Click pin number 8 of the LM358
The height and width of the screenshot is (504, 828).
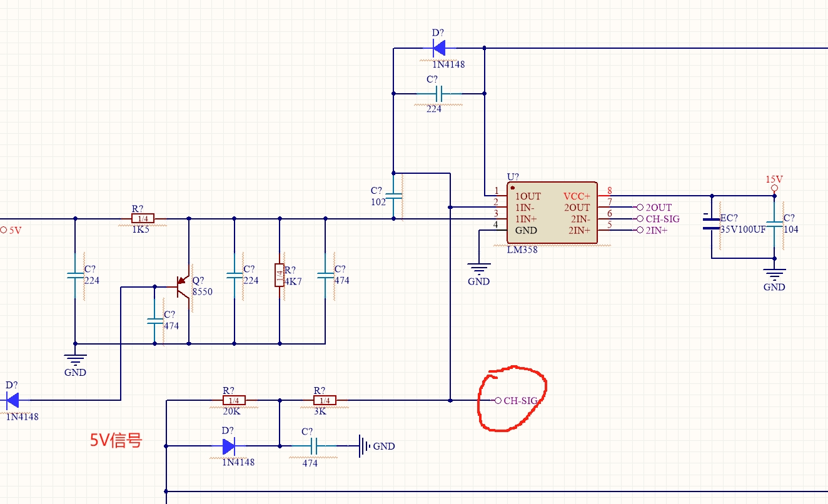coord(610,191)
